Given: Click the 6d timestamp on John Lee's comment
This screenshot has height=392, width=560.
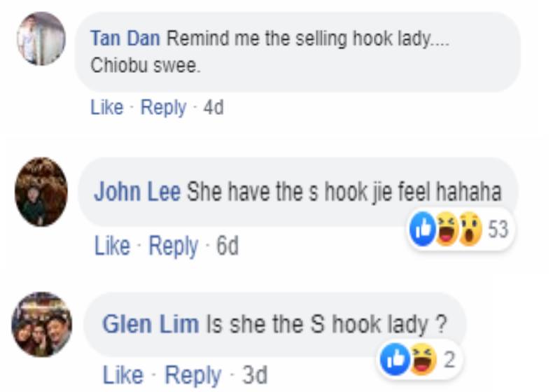Looking at the screenshot, I should click(227, 246).
